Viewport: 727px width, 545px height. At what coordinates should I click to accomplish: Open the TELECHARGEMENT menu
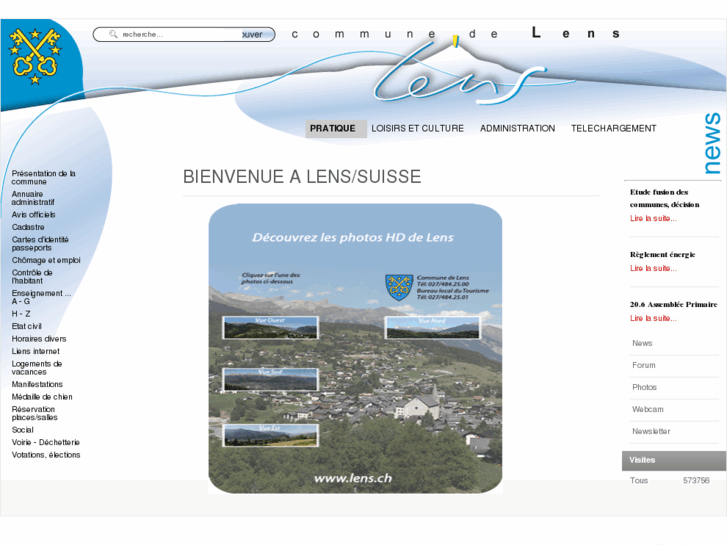click(613, 128)
